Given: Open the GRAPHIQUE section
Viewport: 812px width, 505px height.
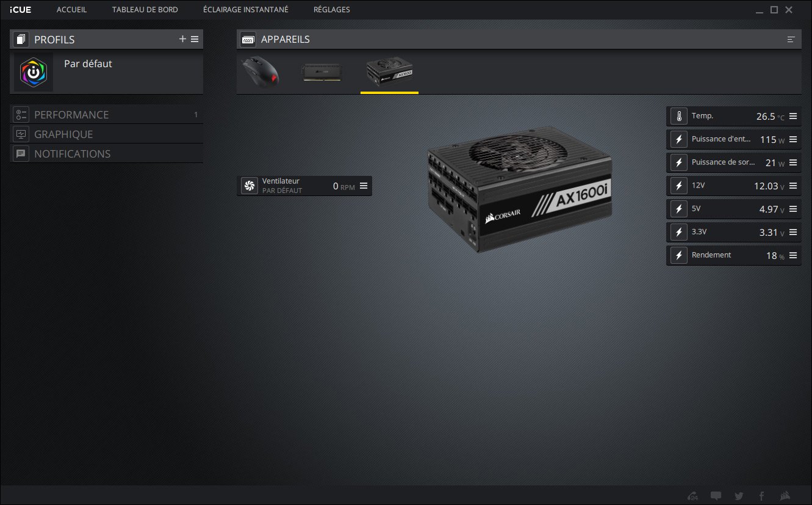Looking at the screenshot, I should pyautogui.click(x=106, y=134).
